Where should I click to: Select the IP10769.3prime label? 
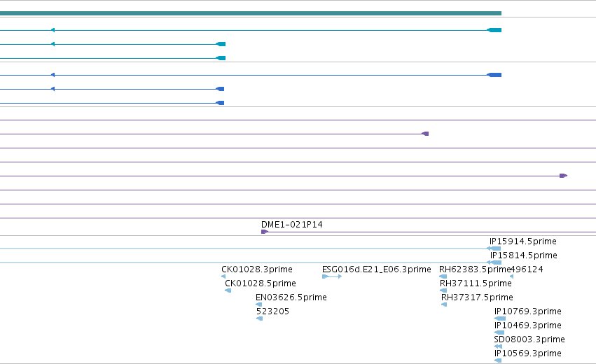pos(528,311)
